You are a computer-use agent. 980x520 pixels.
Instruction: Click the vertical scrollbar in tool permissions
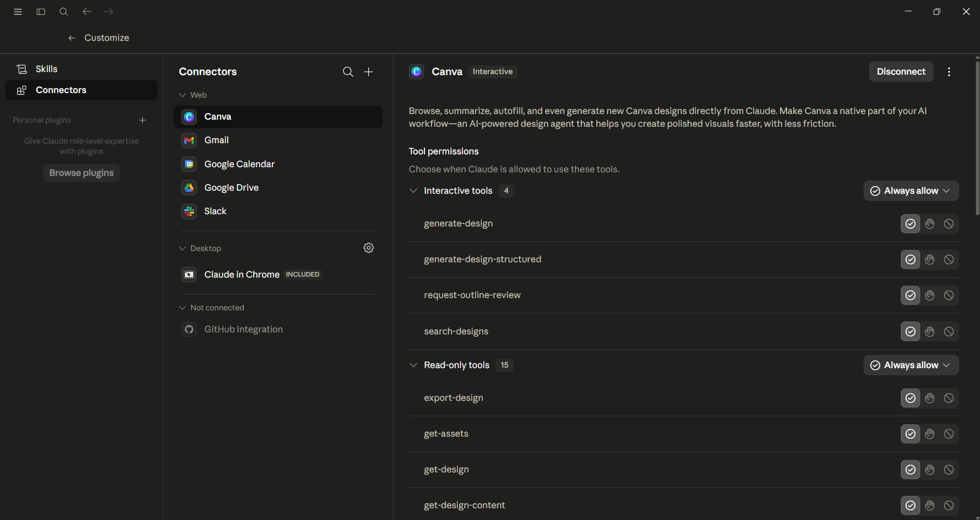[977, 138]
